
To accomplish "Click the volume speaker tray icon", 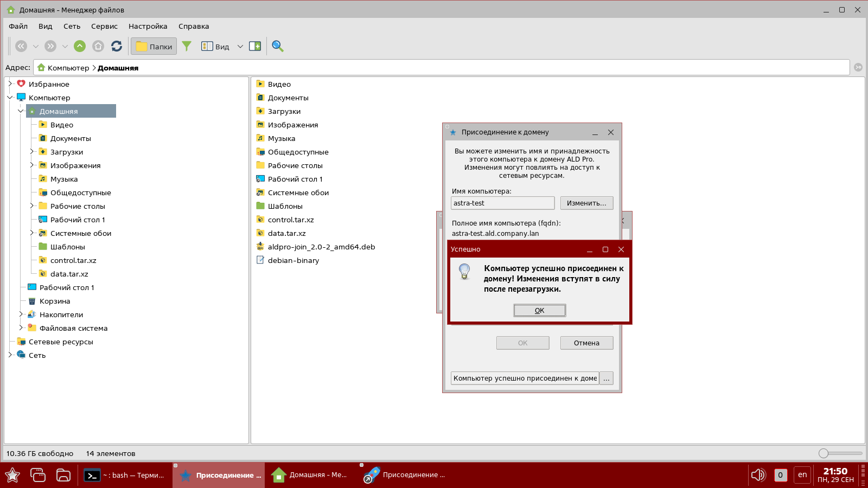I will 757,475.
